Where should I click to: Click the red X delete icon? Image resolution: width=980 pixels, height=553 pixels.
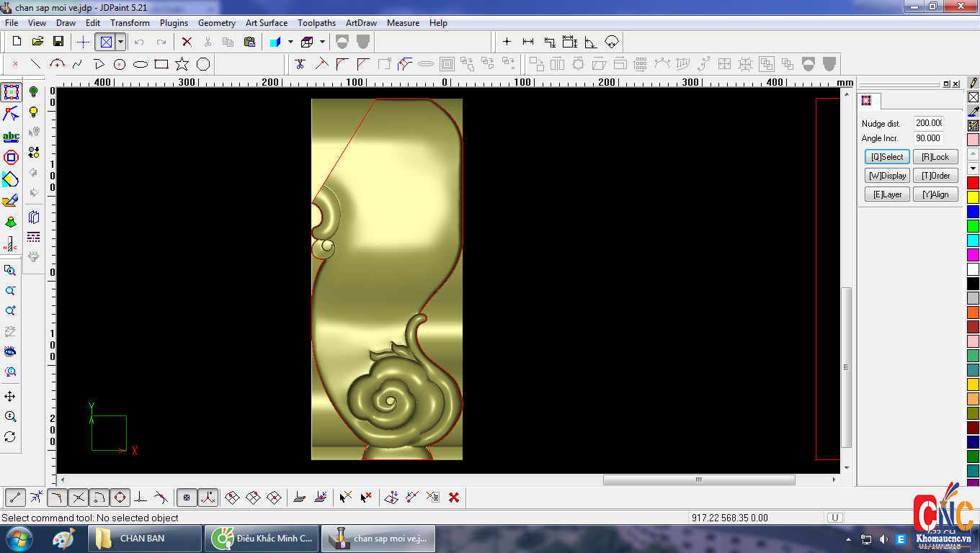(187, 42)
